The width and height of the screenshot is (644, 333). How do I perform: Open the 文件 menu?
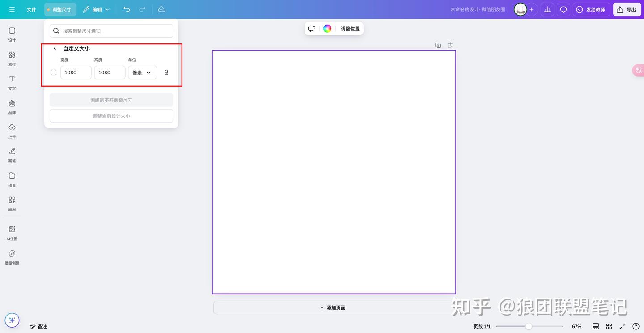coord(31,9)
